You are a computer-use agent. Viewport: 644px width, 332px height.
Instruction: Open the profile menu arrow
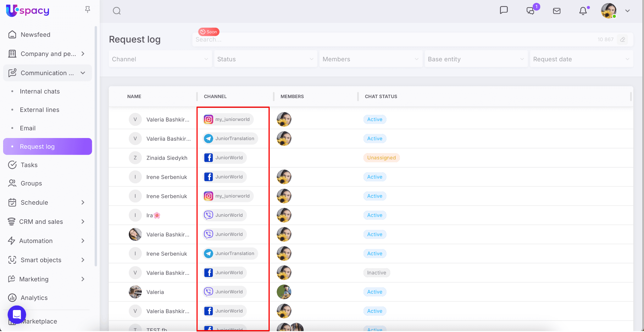pyautogui.click(x=627, y=11)
